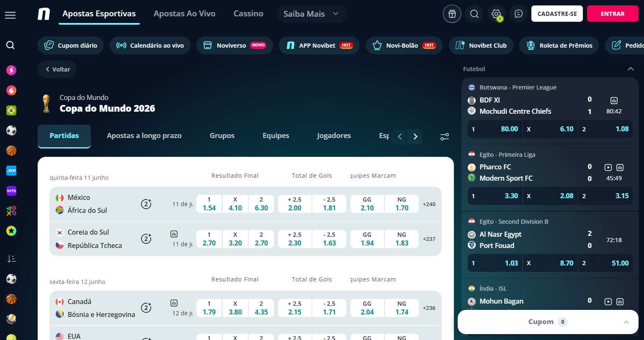The image size is (644, 340).
Task: Click the sort order icon in the sidebar
Action: coord(11,259)
